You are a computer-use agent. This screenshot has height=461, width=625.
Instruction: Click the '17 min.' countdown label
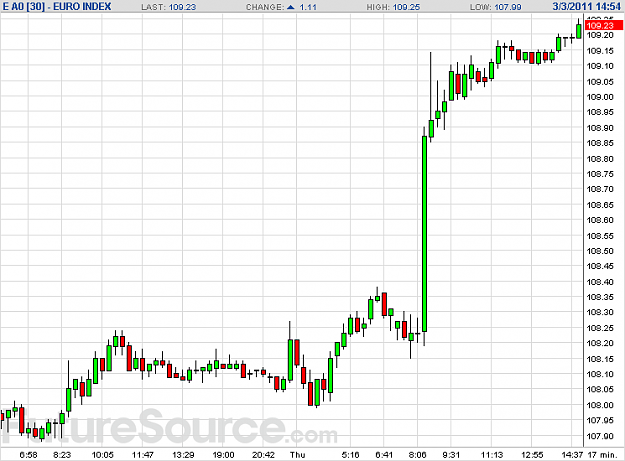pyautogui.click(x=602, y=455)
